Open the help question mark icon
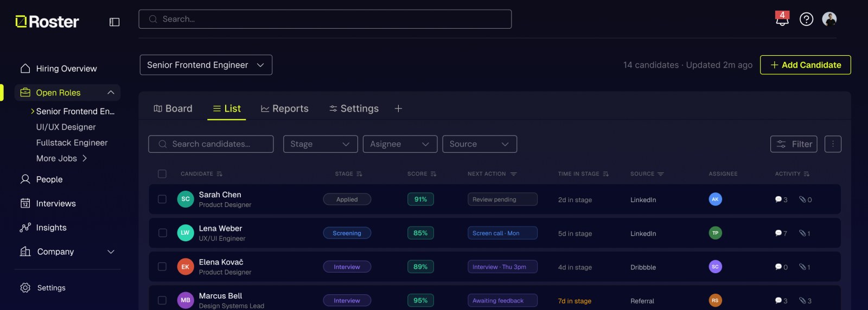Image resolution: width=868 pixels, height=310 pixels. [x=807, y=20]
